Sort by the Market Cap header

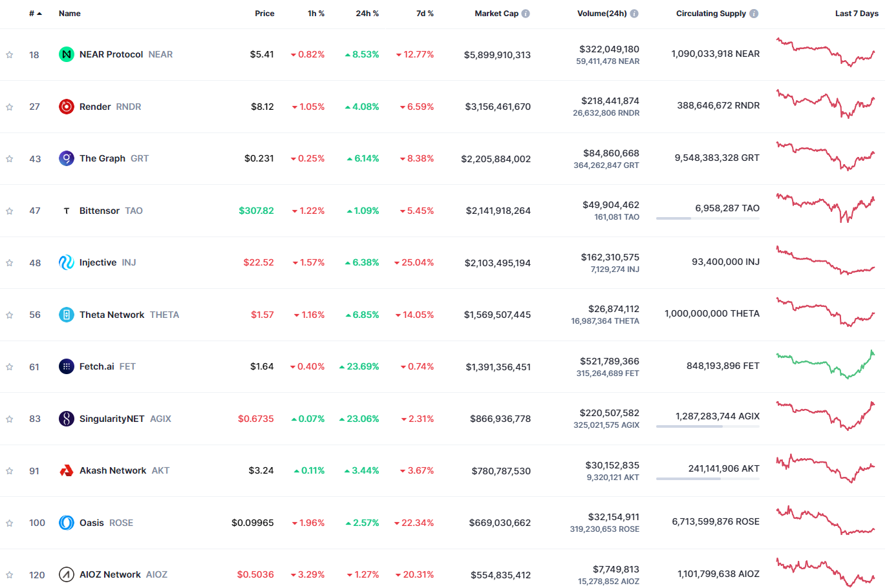click(x=497, y=14)
